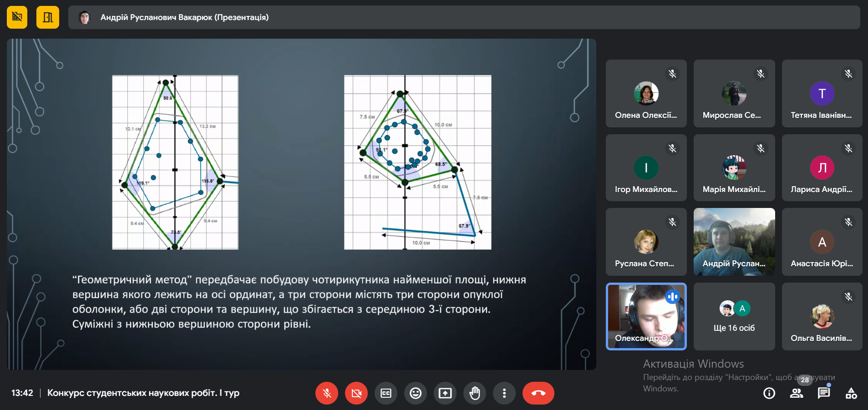Open the three-dot more options menu
Screen dimensions: 868x410
coord(504,393)
